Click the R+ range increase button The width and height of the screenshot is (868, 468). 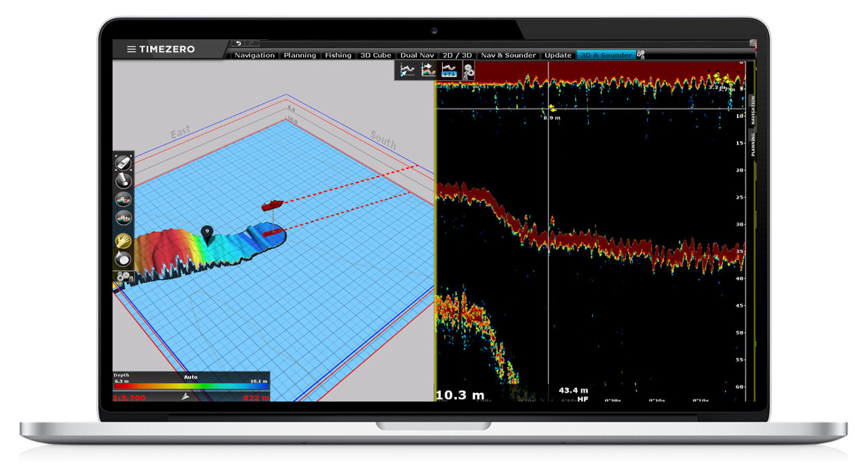pyautogui.click(x=123, y=218)
